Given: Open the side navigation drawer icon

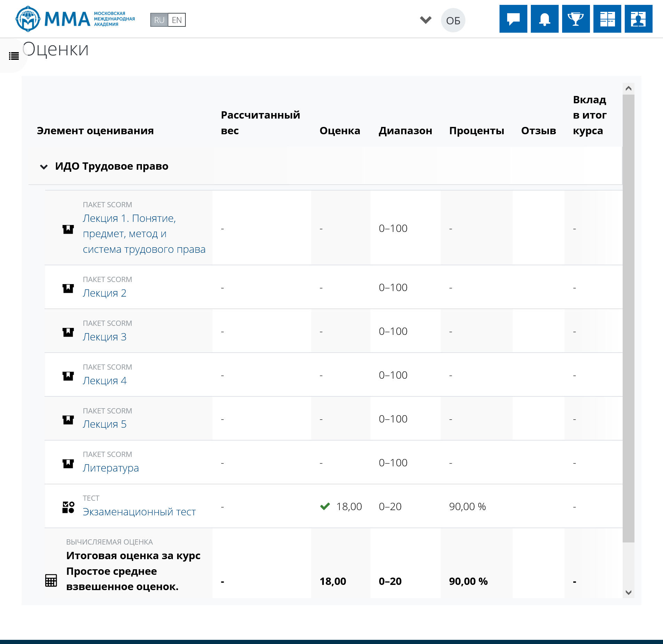Looking at the screenshot, I should click(14, 56).
